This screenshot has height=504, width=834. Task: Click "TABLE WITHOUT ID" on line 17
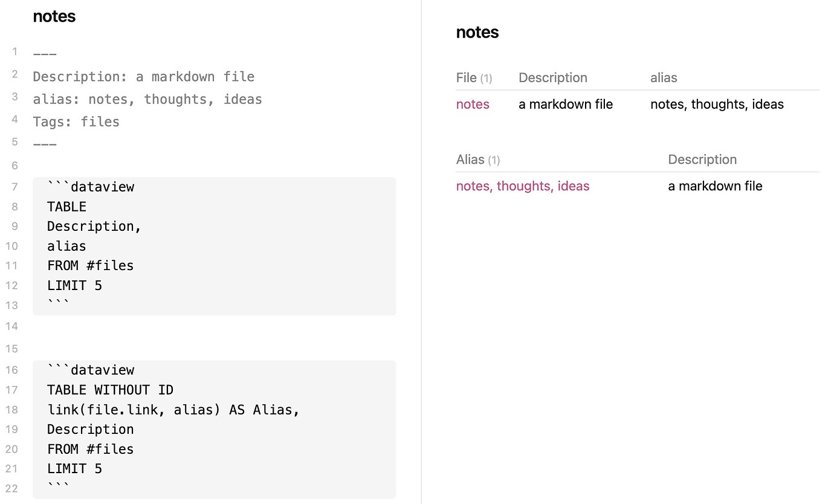click(x=110, y=390)
